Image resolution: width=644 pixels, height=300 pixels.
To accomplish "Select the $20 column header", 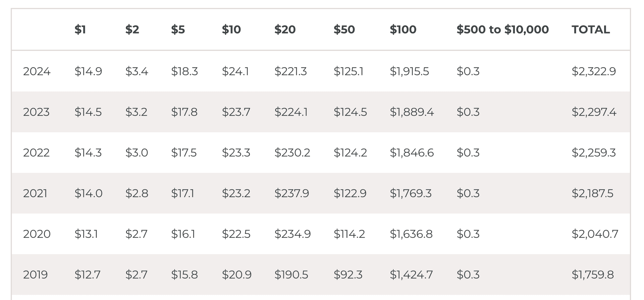I will click(x=285, y=30).
